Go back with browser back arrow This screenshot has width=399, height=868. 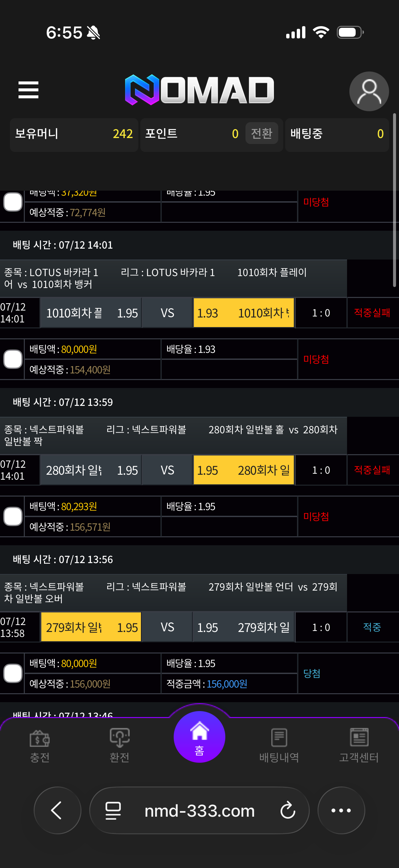pos(57,810)
